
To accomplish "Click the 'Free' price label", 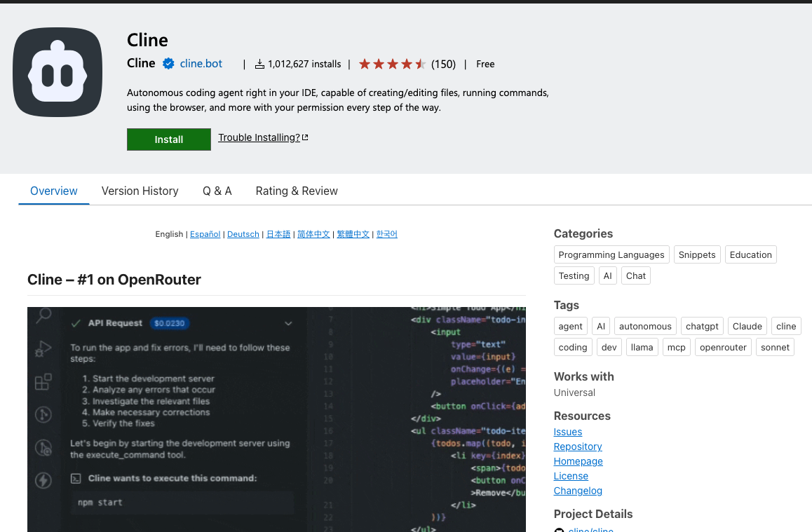I will (x=485, y=64).
